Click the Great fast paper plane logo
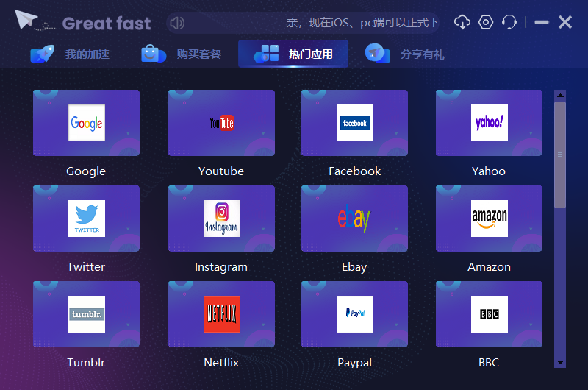588x390 pixels. [x=26, y=20]
